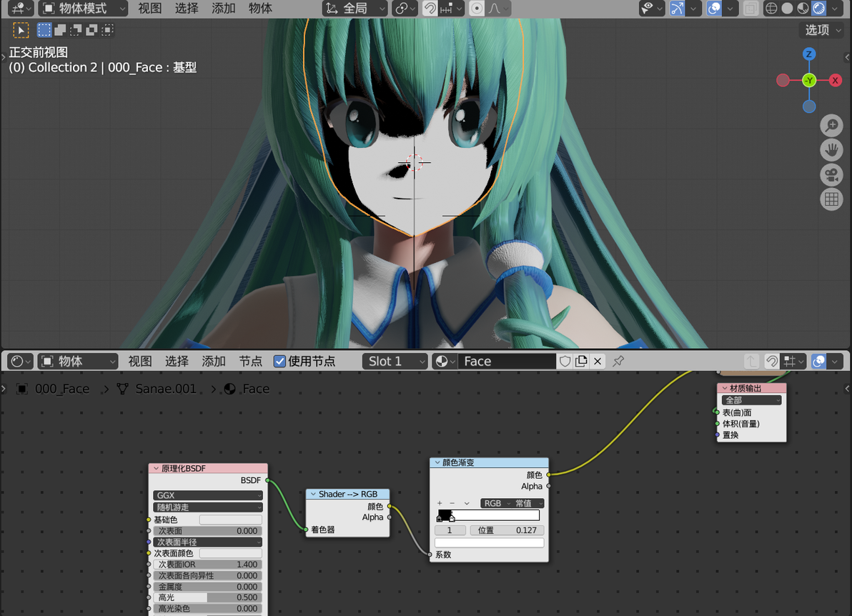Add a color stop with plus button
852x616 pixels.
click(440, 504)
